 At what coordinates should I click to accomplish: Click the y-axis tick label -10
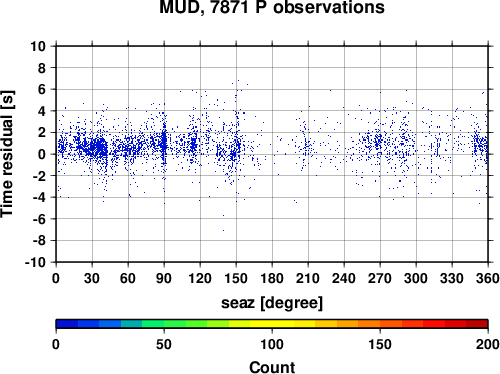(x=35, y=262)
